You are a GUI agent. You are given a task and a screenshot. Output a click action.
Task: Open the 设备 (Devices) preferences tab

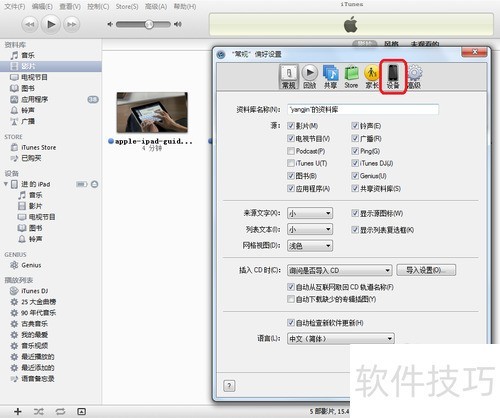coord(393,77)
